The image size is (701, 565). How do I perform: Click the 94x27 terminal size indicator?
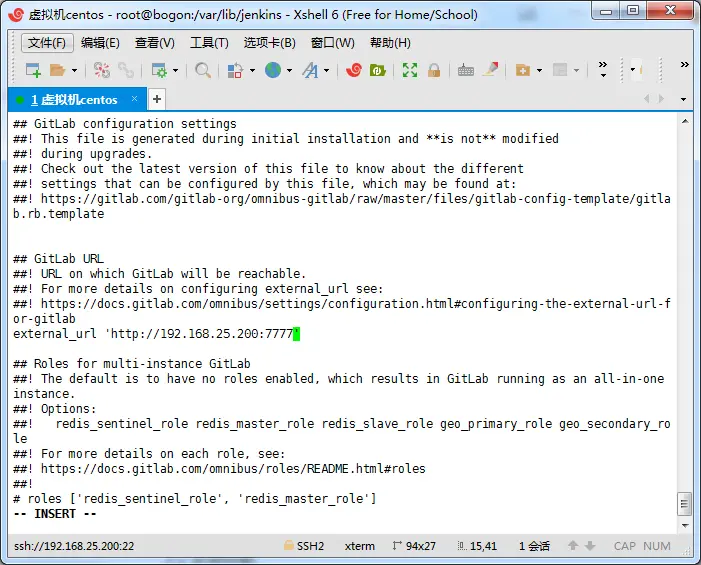click(414, 546)
